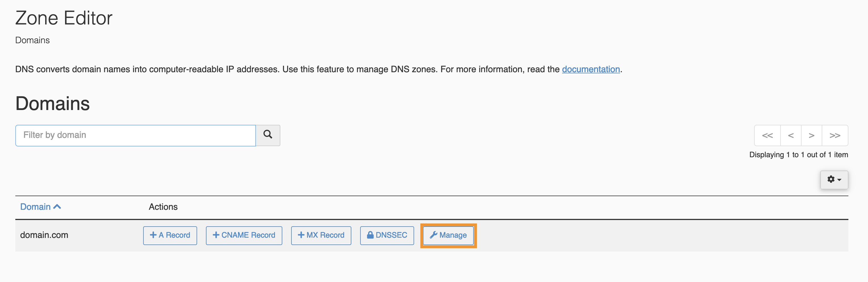868x282 pixels.
Task: Open the documentation link
Action: click(x=591, y=69)
